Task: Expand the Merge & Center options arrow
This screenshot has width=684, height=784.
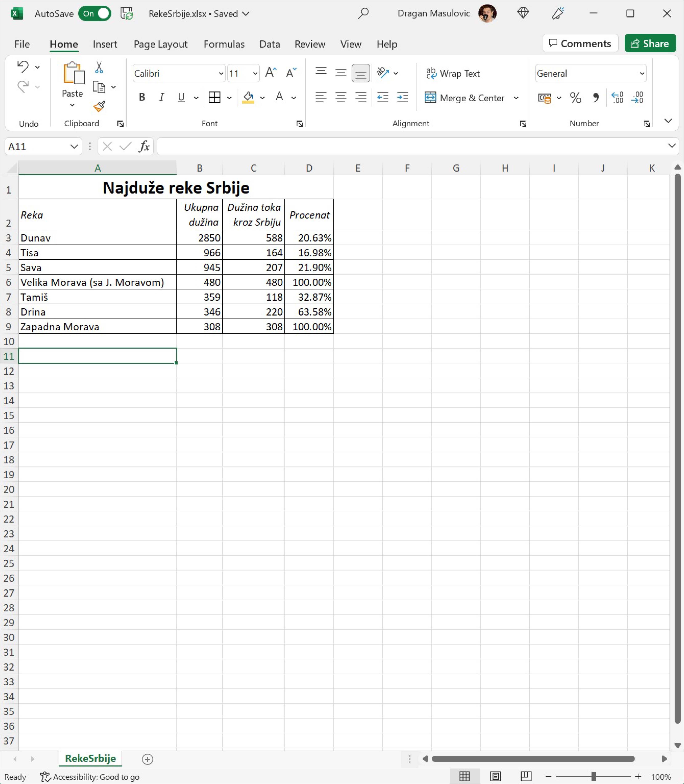Action: pyautogui.click(x=516, y=98)
